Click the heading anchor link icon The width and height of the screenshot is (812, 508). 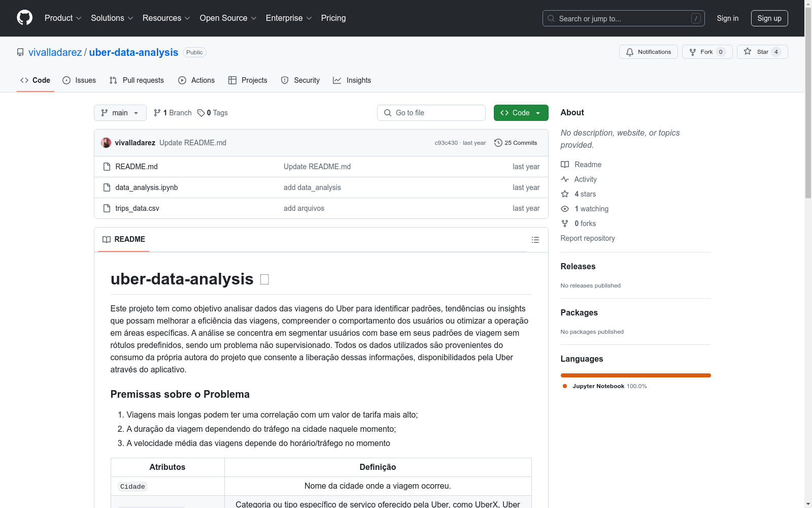[x=264, y=279]
